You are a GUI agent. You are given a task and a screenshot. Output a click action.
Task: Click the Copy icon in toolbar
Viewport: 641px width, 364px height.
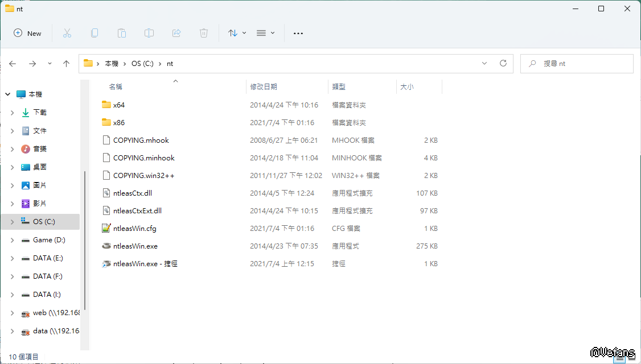(x=94, y=33)
